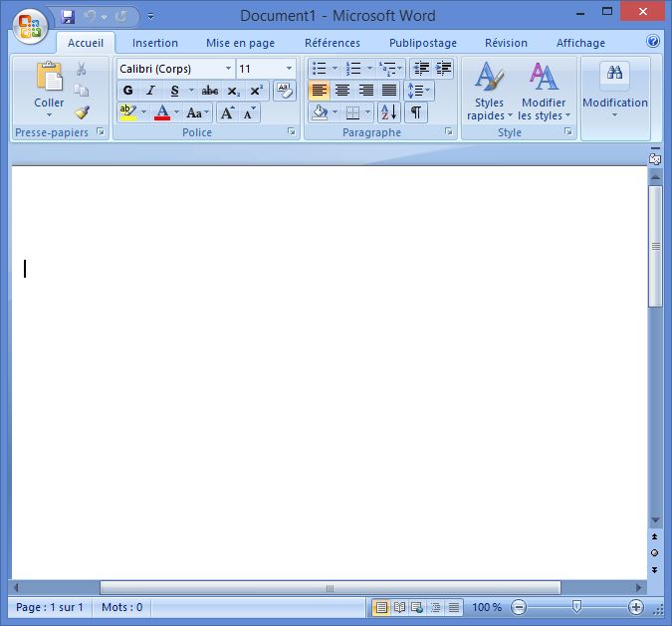Viewport: 672px width, 626px height.
Task: Apply yellow text highlight color
Action: pyautogui.click(x=127, y=113)
